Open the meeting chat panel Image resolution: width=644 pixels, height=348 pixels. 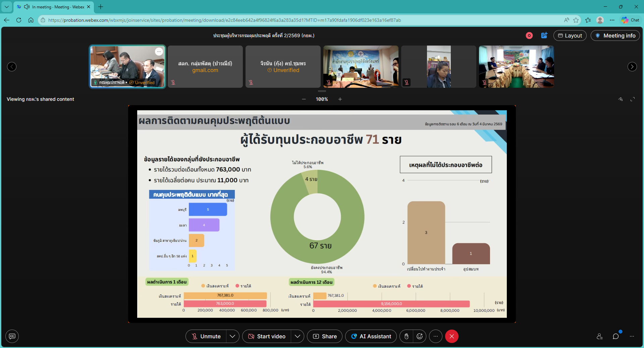click(x=615, y=336)
